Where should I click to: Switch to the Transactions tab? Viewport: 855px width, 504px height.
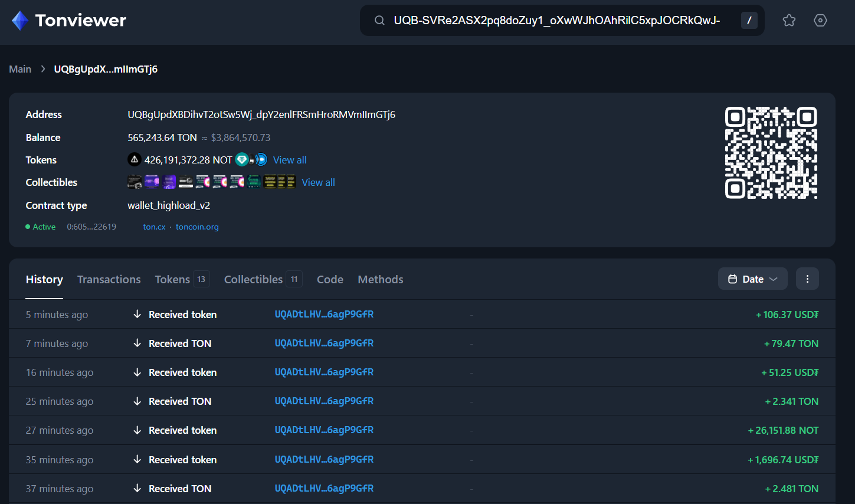point(109,279)
